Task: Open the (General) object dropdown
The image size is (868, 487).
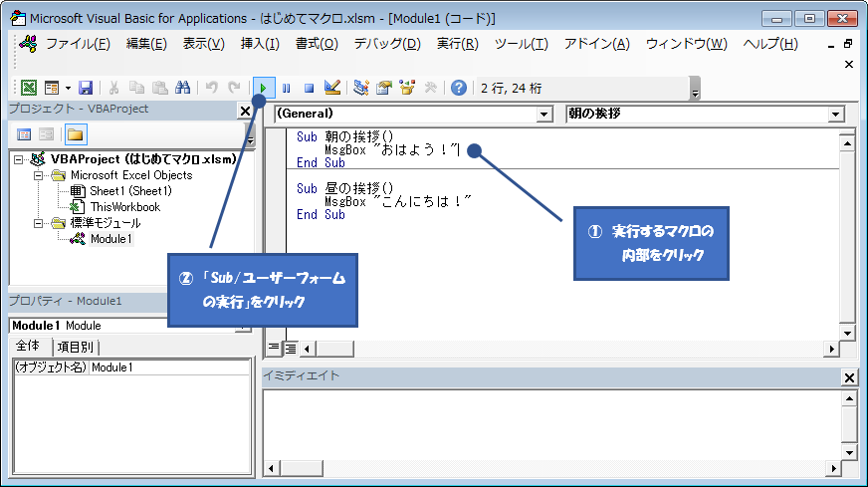Action: 544,115
